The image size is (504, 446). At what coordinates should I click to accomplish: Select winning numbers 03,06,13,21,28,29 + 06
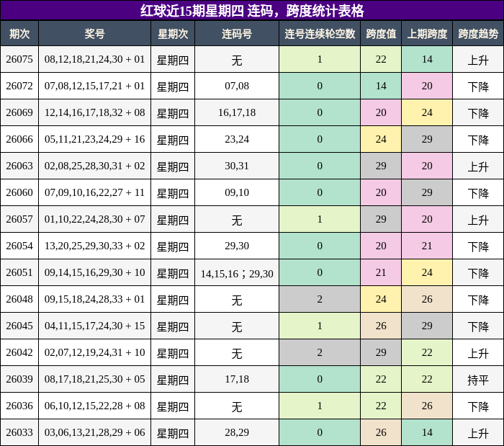tap(94, 433)
